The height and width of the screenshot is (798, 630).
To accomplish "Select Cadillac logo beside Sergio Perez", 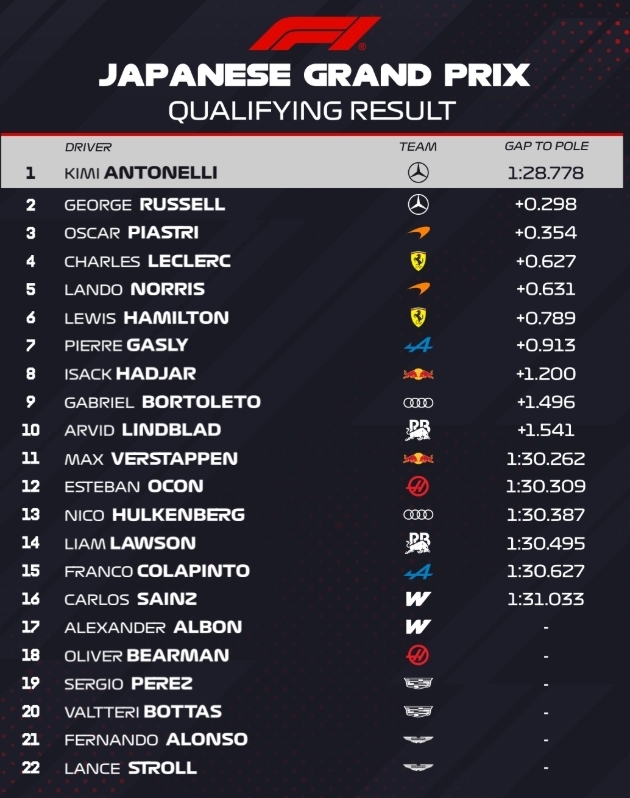I will point(418,684).
